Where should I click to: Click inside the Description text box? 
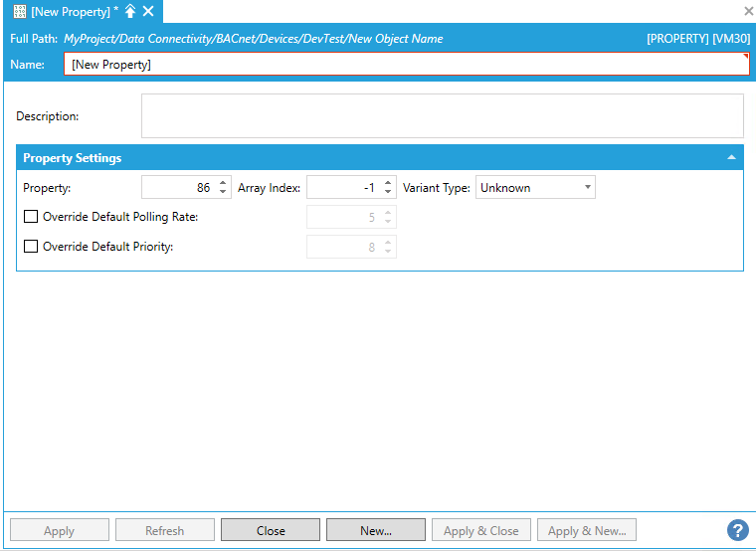pyautogui.click(x=442, y=115)
